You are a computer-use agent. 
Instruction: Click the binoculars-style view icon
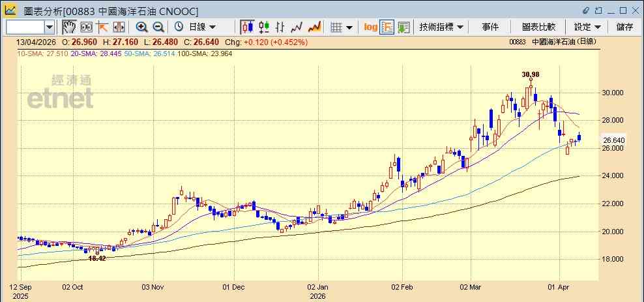coord(87,27)
